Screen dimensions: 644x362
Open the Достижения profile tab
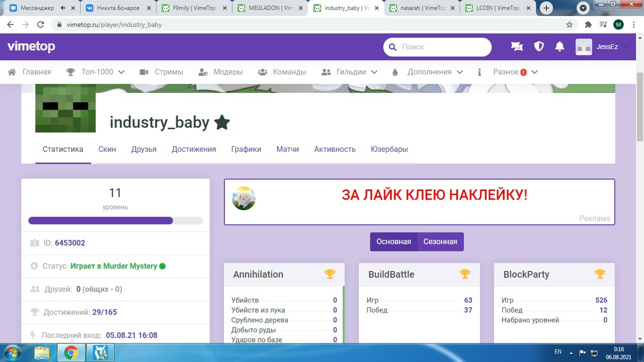pos(194,149)
